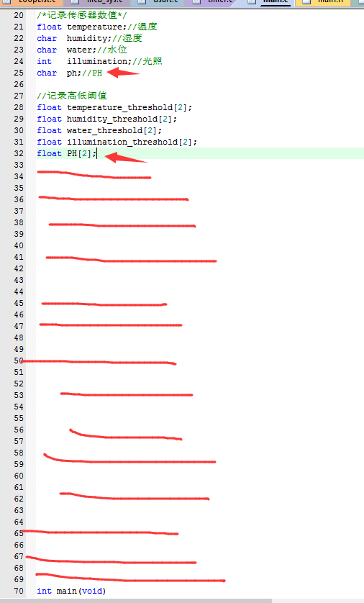This screenshot has width=364, height=603.
Task: Click the 'humidity' variable name on line 22
Action: (87, 38)
